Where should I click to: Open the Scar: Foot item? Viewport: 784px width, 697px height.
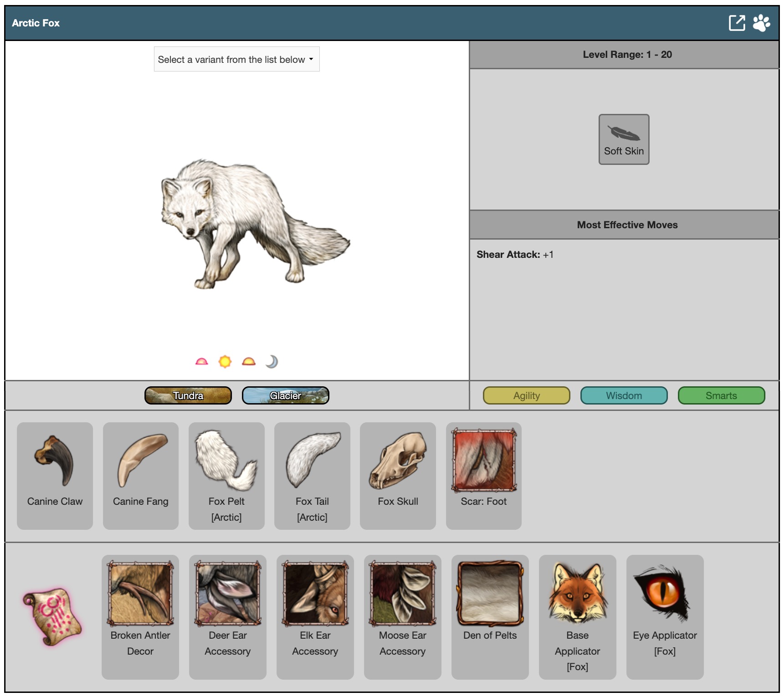[x=483, y=475]
